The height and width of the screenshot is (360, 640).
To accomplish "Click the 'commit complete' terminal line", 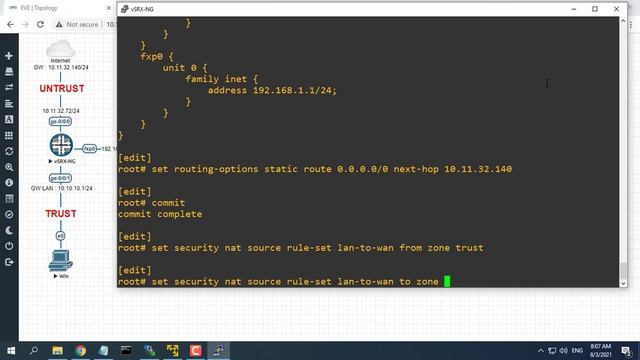I will pos(160,214).
